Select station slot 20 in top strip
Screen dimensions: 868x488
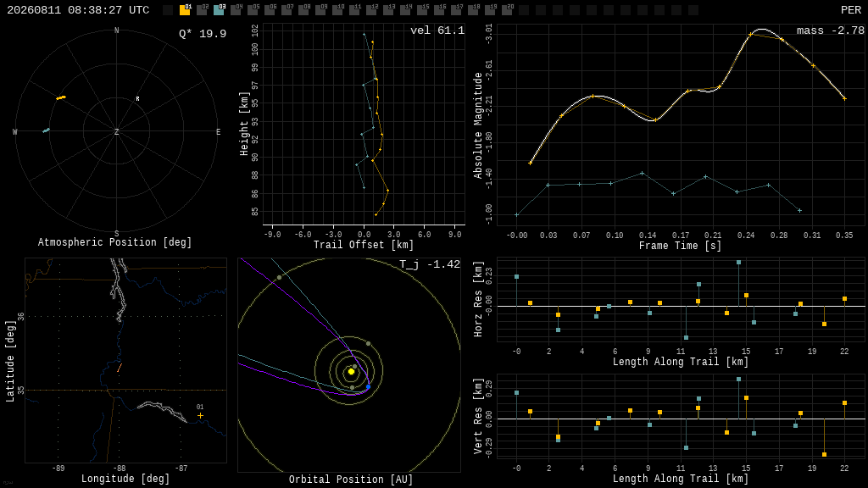(508, 10)
